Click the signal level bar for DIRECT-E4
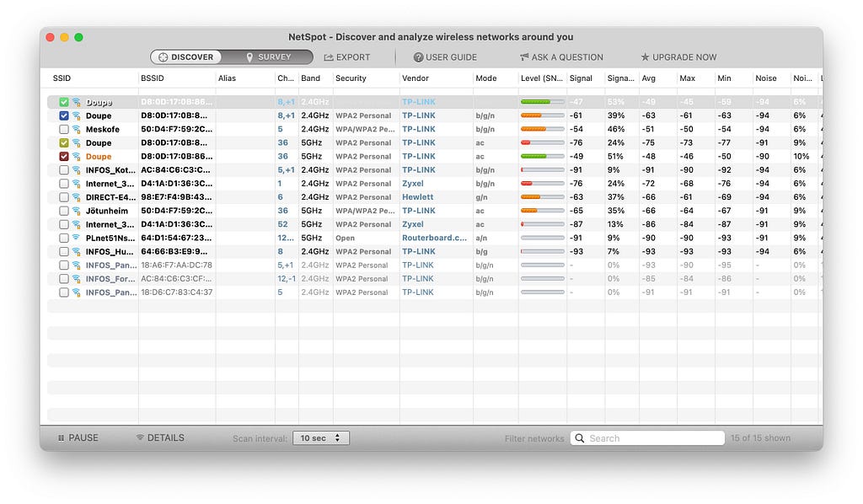The width and height of the screenshot is (863, 504). pyautogui.click(x=542, y=197)
